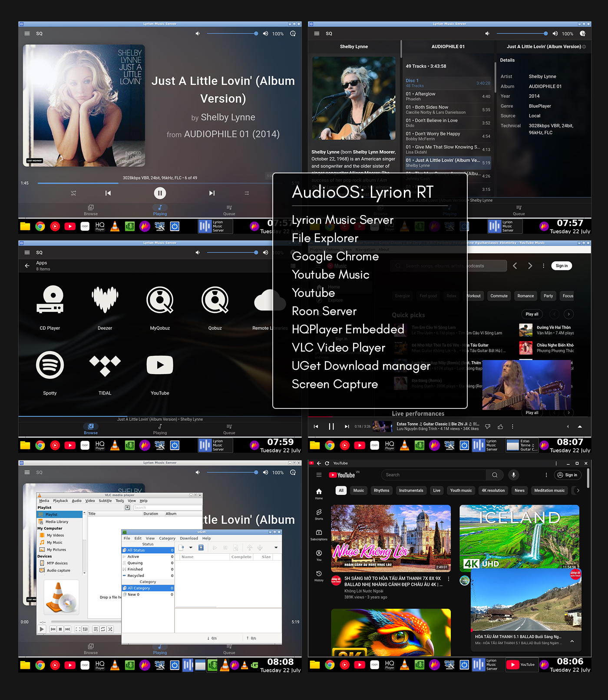Image resolution: width=608 pixels, height=700 pixels.
Task: Toggle shuffle in Lyrion now playing view
Action: tap(73, 193)
